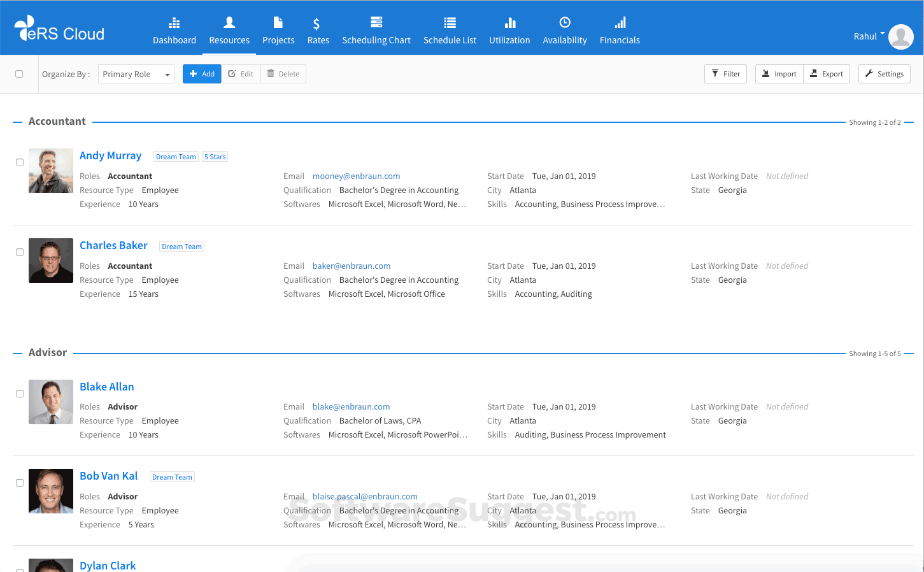Open Utilization bar chart icon
924x572 pixels.
click(509, 23)
